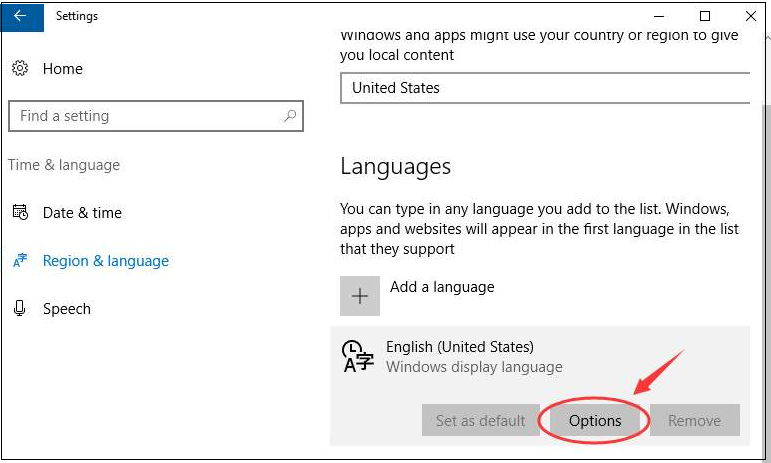Click the Remove button
771x463 pixels.
click(694, 420)
